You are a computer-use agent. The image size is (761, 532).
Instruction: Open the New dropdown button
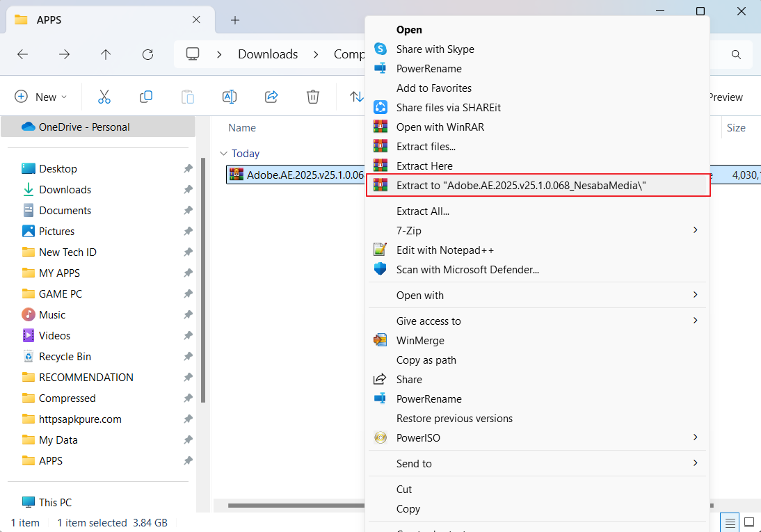(x=41, y=97)
